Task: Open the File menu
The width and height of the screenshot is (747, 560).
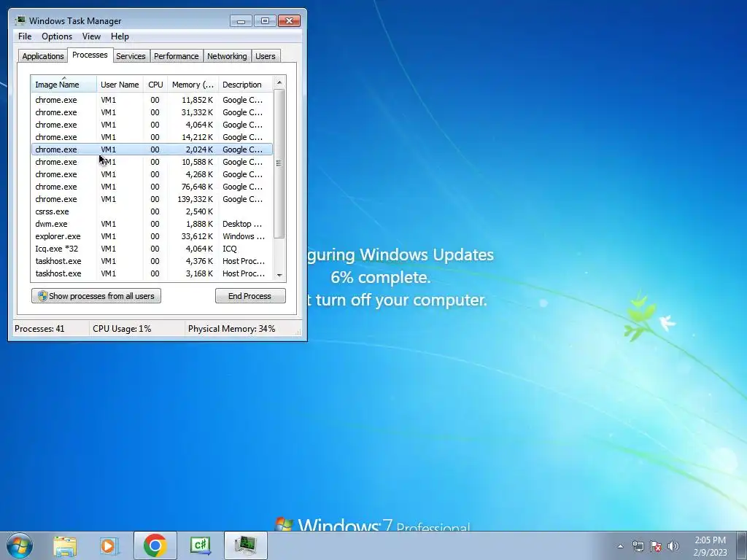Action: click(x=25, y=36)
